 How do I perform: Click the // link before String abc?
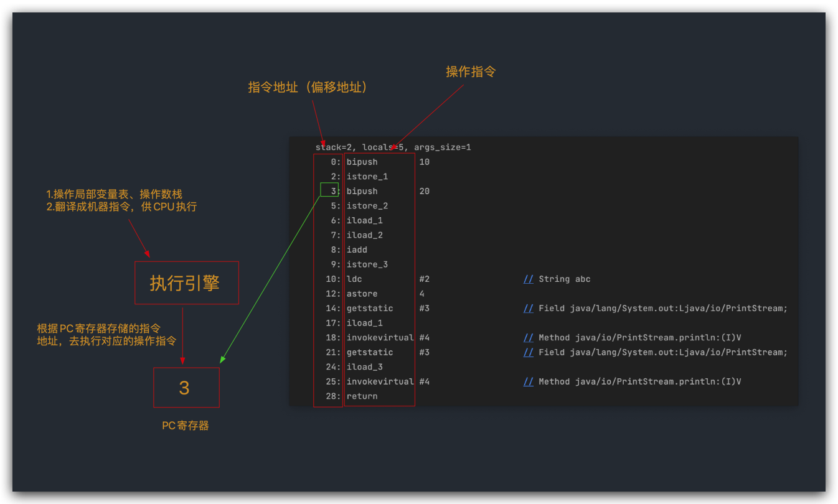coord(528,279)
